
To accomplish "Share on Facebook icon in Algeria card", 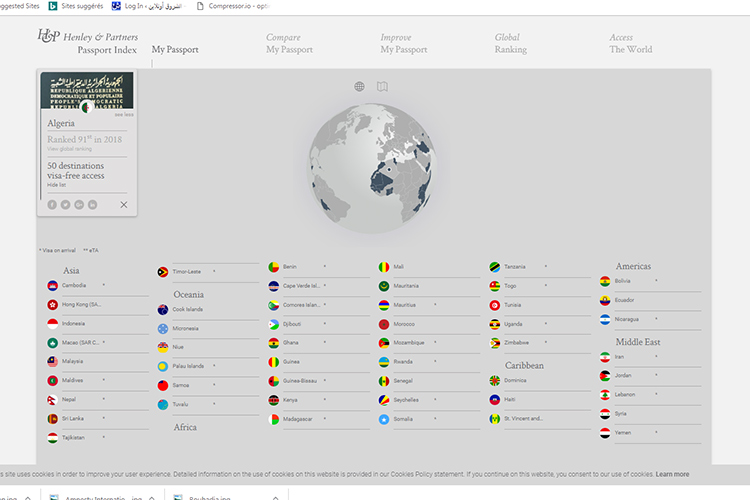I will coord(52,205).
